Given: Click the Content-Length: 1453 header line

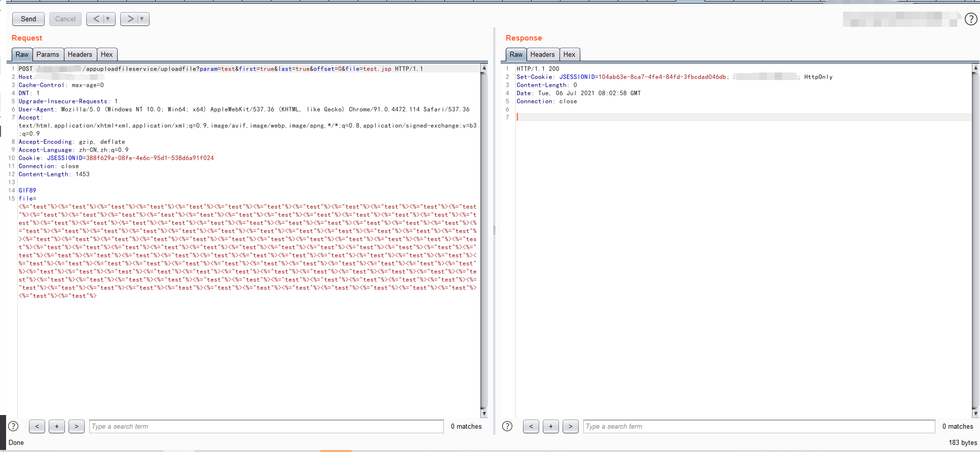Looking at the screenshot, I should click(54, 174).
